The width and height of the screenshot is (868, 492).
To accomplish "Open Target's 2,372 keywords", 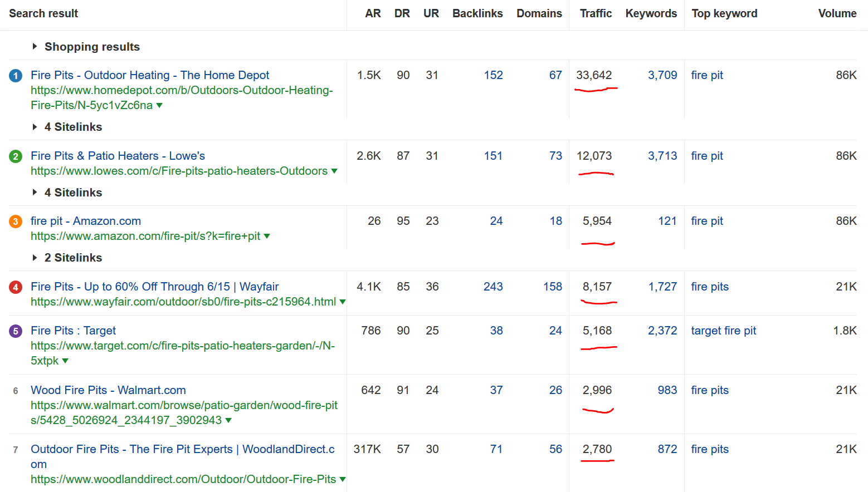I will coord(662,331).
